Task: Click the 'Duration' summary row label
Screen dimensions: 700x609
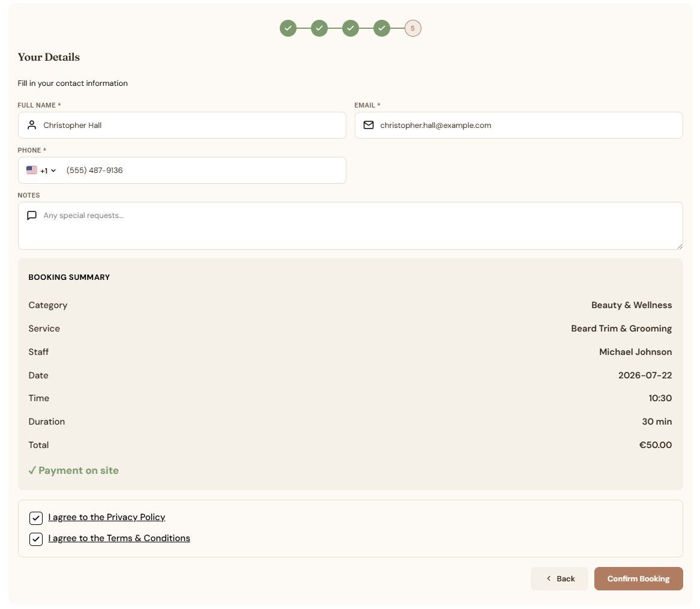Action: coord(47,422)
